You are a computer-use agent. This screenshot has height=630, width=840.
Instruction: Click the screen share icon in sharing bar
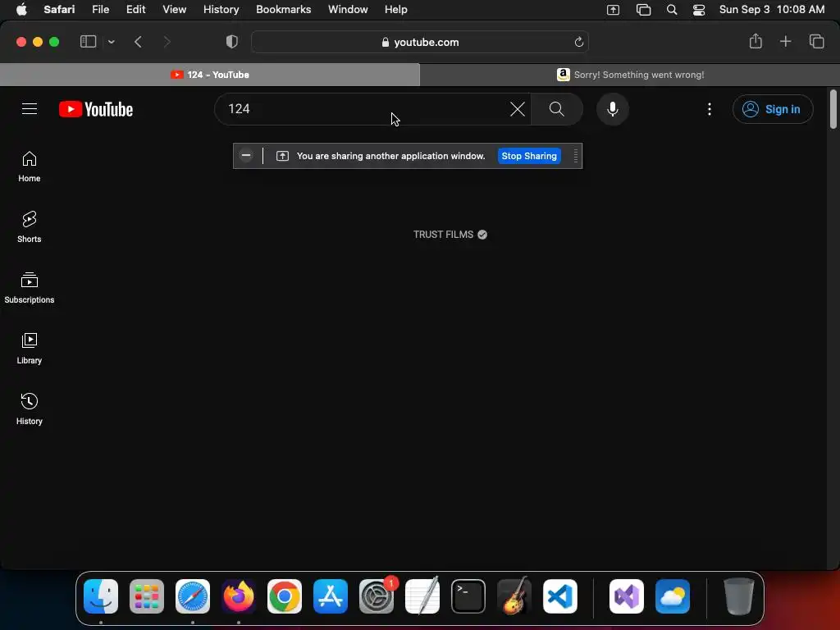[x=282, y=156]
